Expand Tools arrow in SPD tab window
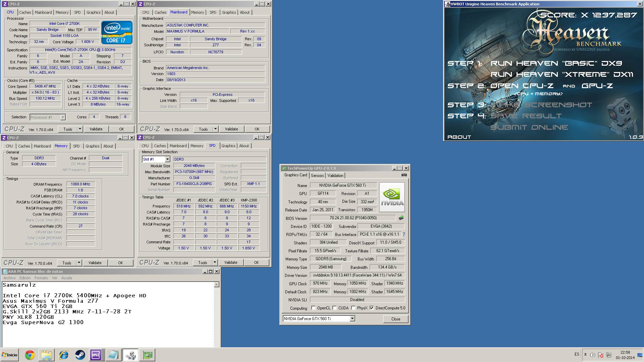 pos(215,262)
